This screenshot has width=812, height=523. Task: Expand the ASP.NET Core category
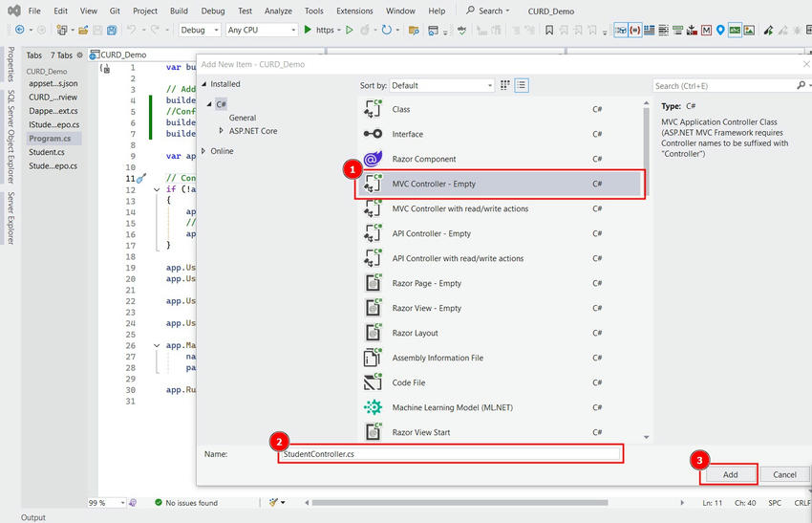(222, 131)
